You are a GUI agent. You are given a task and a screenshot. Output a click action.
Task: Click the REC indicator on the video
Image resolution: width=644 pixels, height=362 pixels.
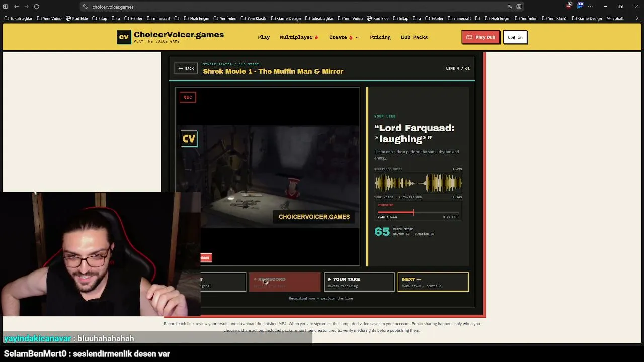coord(188,97)
